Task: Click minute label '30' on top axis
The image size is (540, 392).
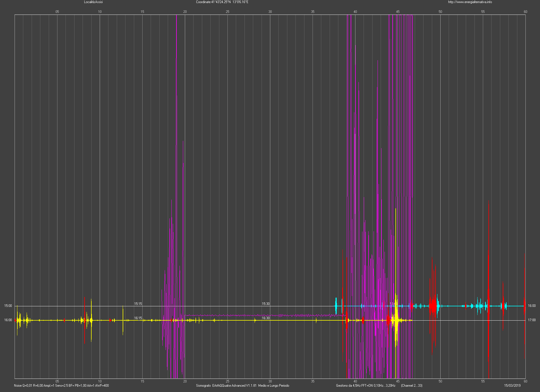Action: click(x=270, y=12)
